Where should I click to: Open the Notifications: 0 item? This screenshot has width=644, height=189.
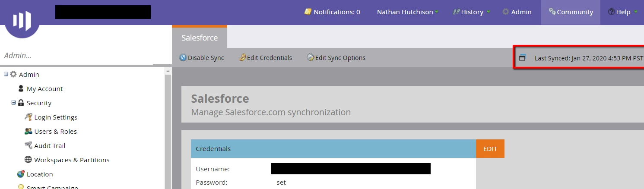[332, 12]
